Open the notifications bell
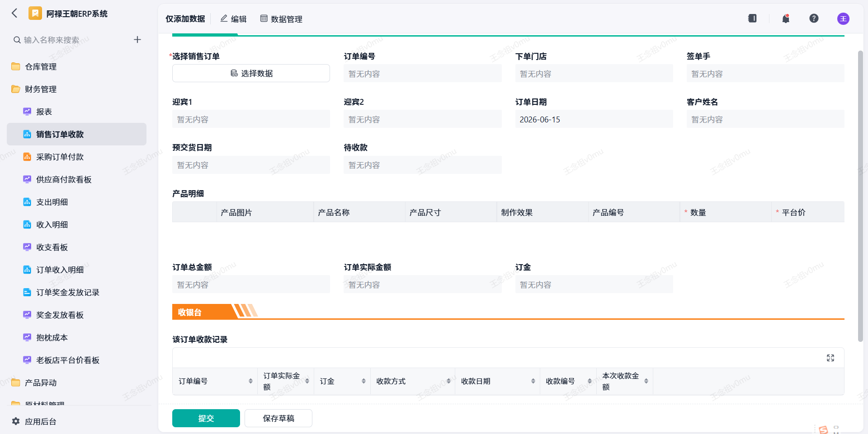Image resolution: width=868 pixels, height=434 pixels. pyautogui.click(x=786, y=19)
